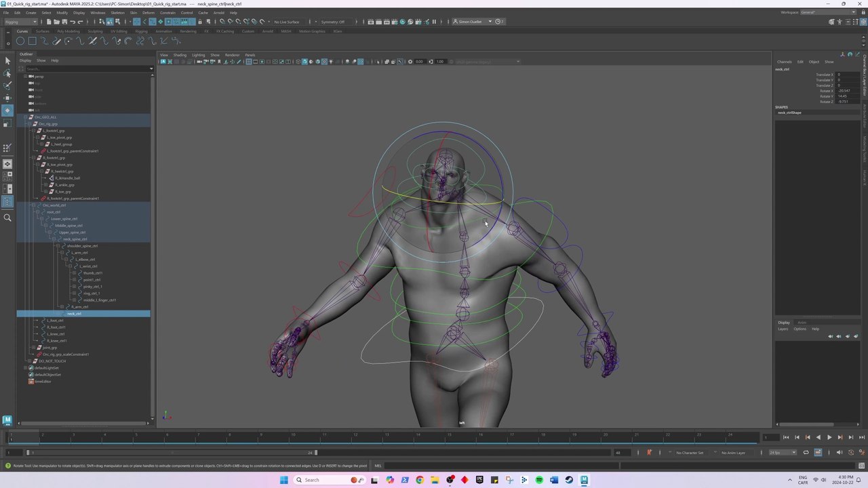
Task: Switch to the Anim tab in layer editor
Action: tap(802, 323)
